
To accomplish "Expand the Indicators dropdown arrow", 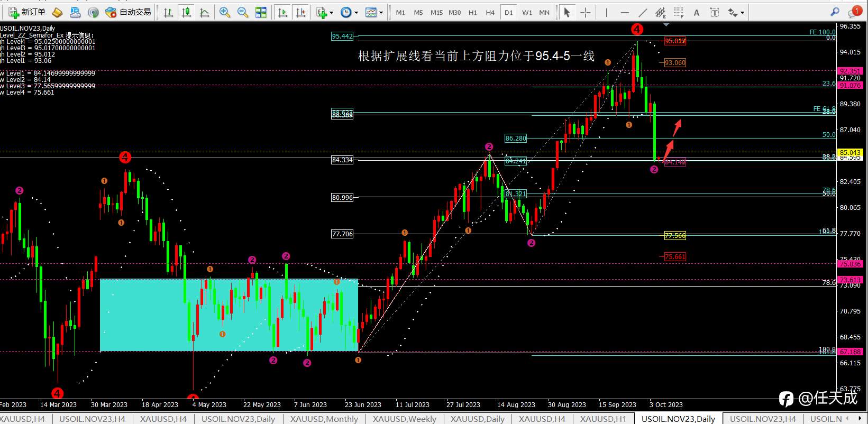I will tap(332, 12).
